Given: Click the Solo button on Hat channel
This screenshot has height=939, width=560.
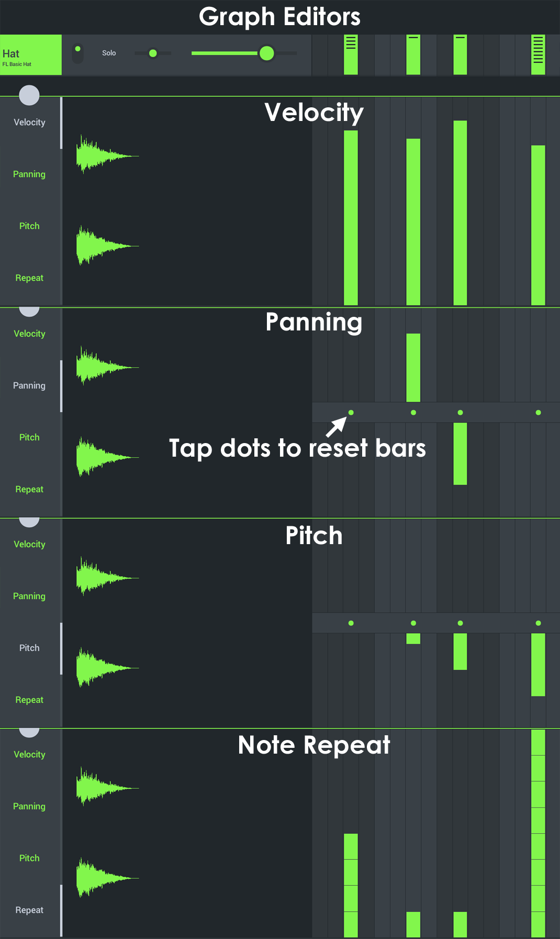Looking at the screenshot, I should point(109,53).
